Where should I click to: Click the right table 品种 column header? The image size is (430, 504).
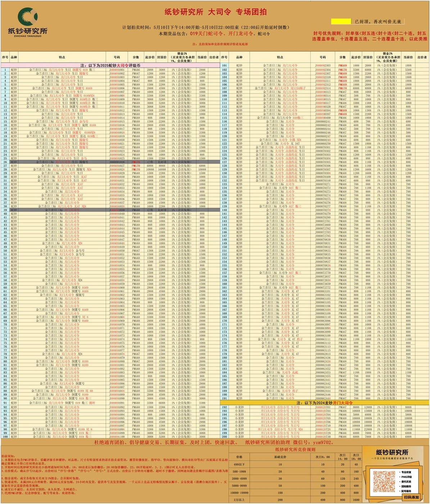(x=239, y=57)
